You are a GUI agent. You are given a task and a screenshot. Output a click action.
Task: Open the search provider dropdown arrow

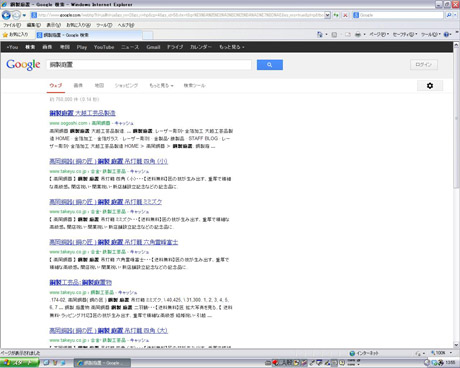point(455,15)
